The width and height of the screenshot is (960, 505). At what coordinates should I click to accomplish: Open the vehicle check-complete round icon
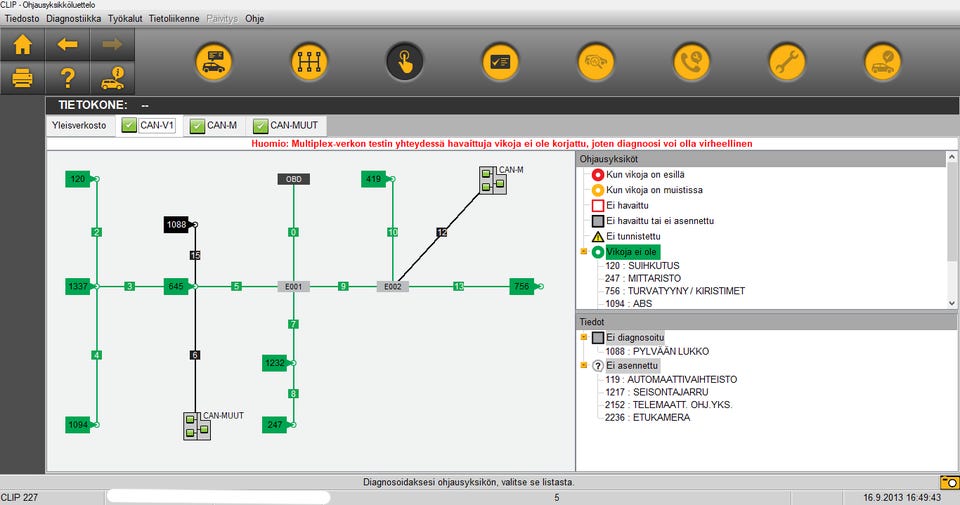point(882,62)
